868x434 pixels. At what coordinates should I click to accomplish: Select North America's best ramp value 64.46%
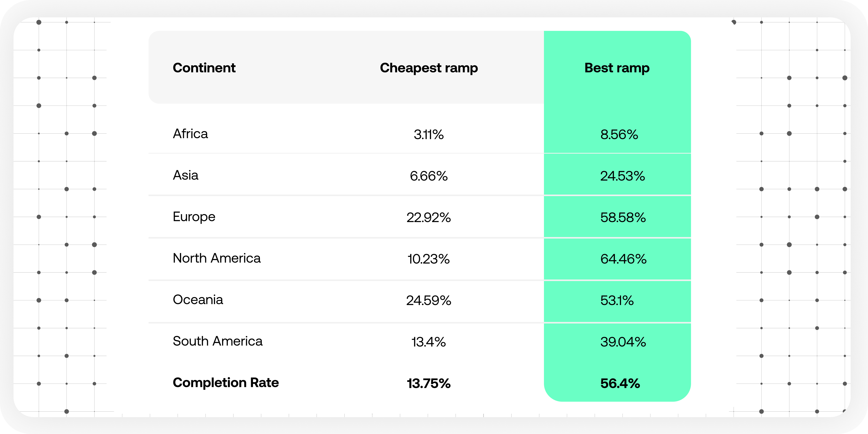623,259
